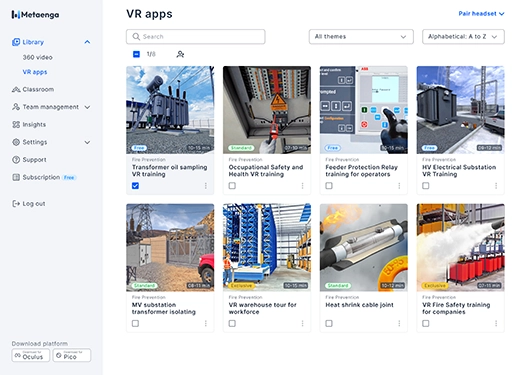Image resolution: width=528 pixels, height=375 pixels.
Task: Expand the Pair headset menu
Action: click(481, 14)
